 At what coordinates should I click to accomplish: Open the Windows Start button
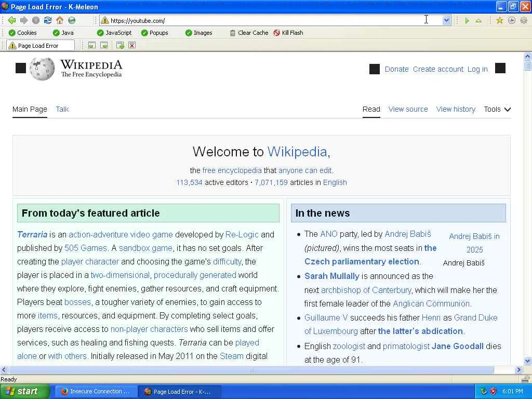(x=24, y=392)
